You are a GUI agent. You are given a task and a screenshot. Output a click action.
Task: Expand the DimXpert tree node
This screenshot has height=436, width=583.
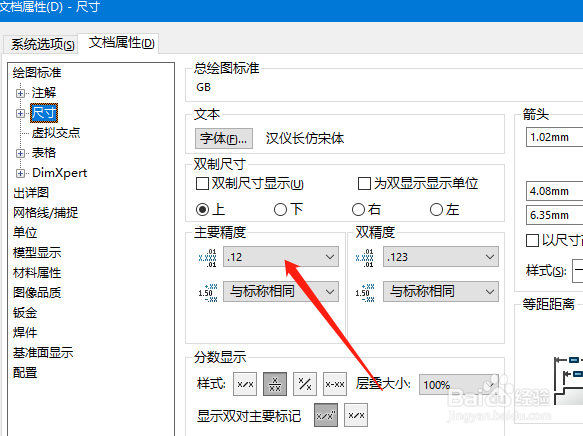(20, 173)
